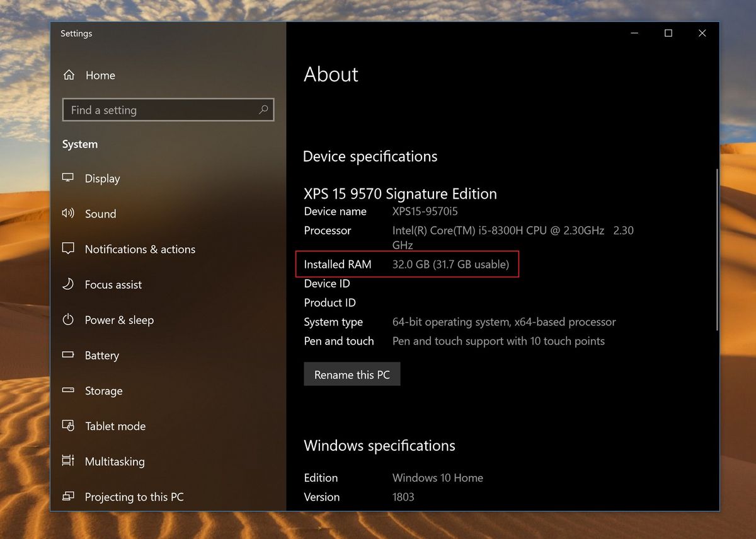Click the Home house icon
Image resolution: width=756 pixels, height=539 pixels.
click(x=69, y=74)
